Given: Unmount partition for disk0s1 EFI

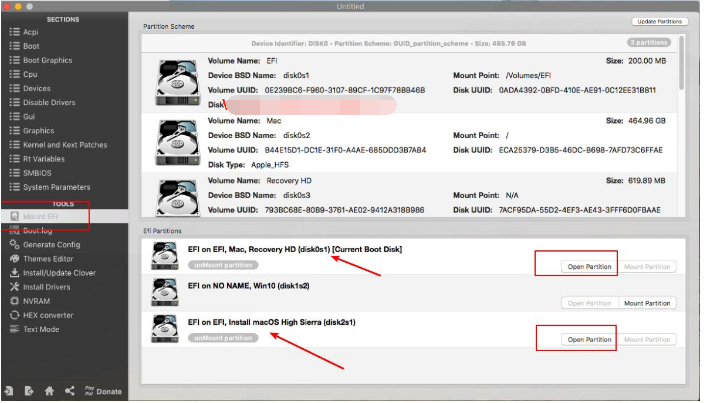Looking at the screenshot, I should 223,265.
